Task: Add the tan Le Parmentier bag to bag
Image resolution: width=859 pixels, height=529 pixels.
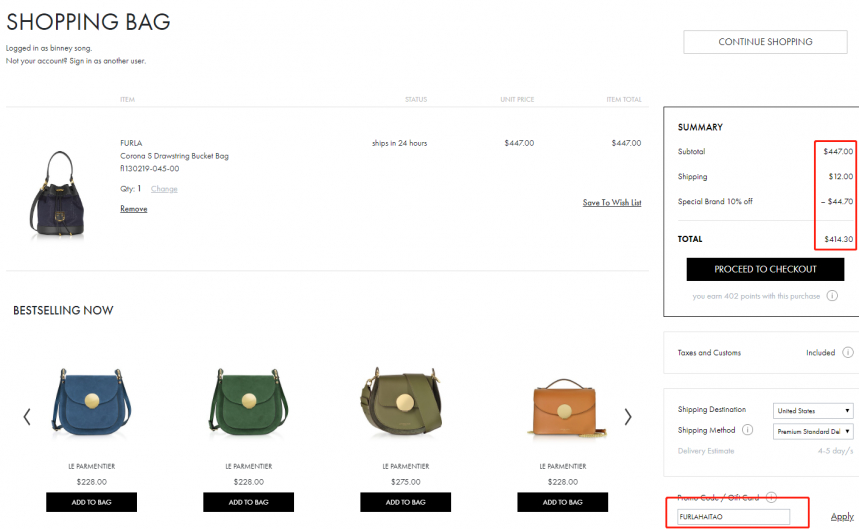Action: point(563,502)
